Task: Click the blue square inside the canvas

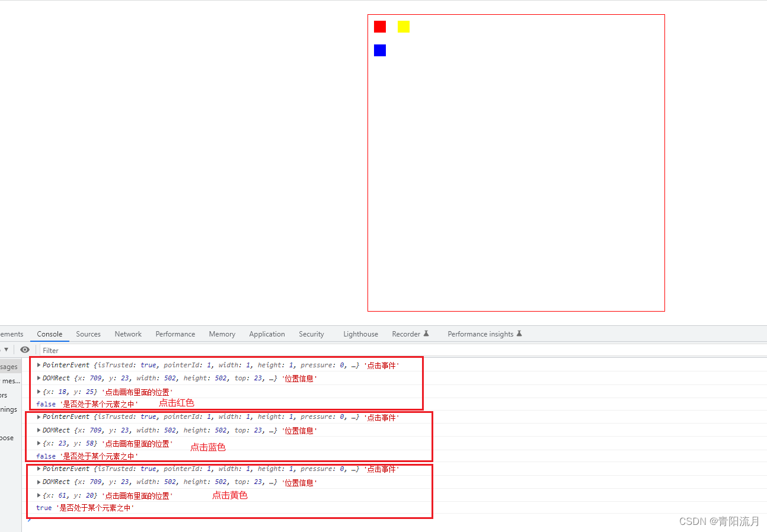Action: click(379, 50)
